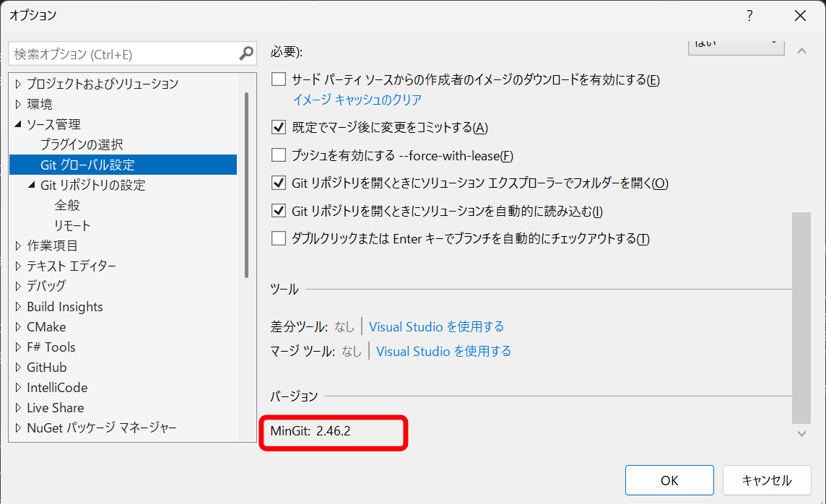Click the scrollbar down arrow
The height and width of the screenshot is (504, 826).
point(801,434)
